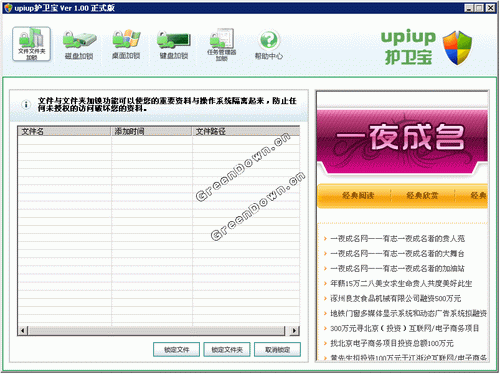Click the upiup shield logo

[457, 48]
